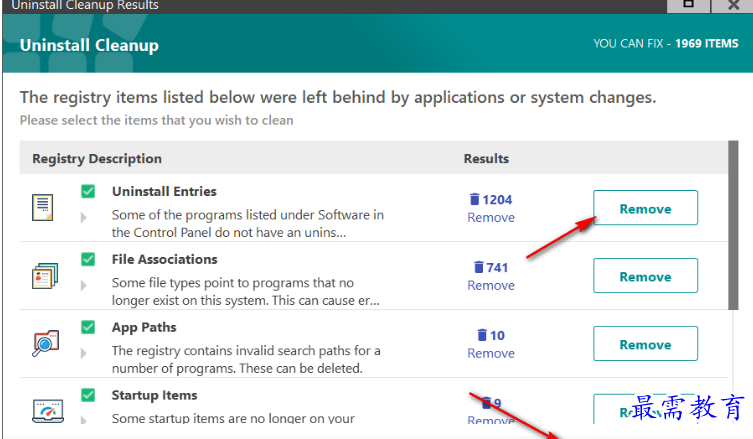The width and height of the screenshot is (753, 439).
Task: Click the results list scrollbar thumb
Action: (733, 225)
